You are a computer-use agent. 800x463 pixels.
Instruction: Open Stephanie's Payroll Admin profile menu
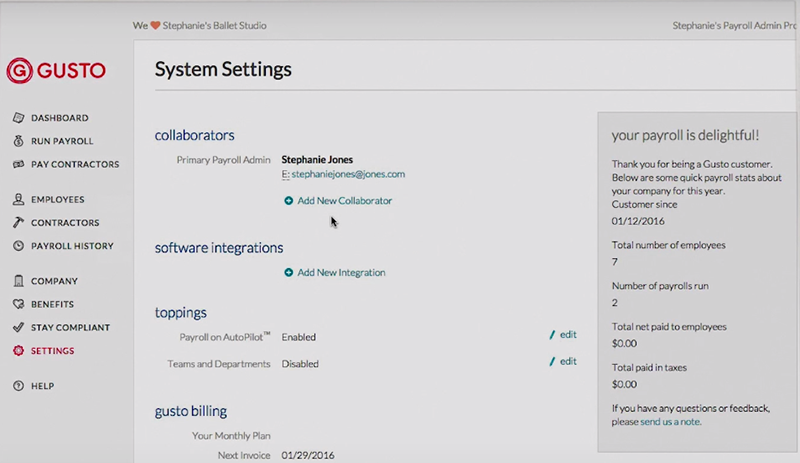pos(735,25)
